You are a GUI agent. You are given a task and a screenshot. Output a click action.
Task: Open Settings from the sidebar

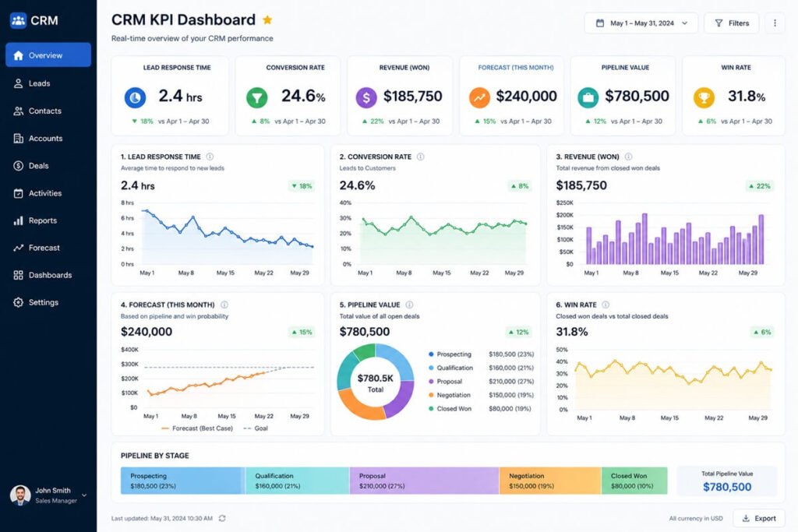click(x=48, y=303)
